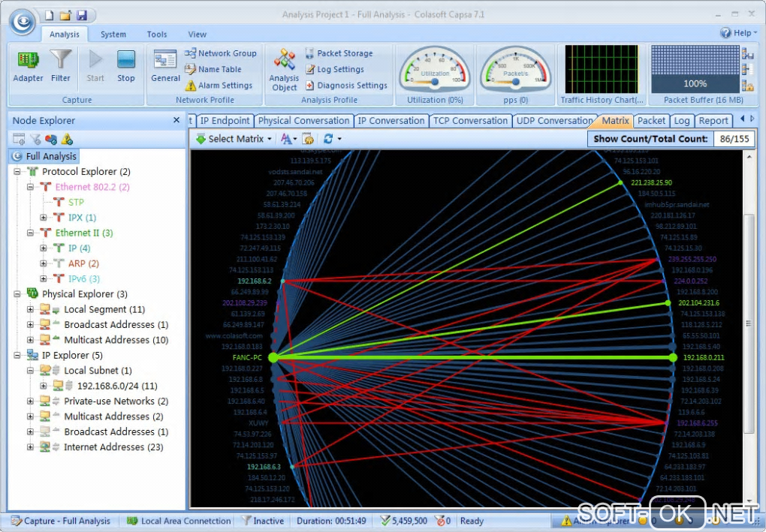Expand the Internet Addresses (23) node
This screenshot has width=766, height=532.
point(30,447)
